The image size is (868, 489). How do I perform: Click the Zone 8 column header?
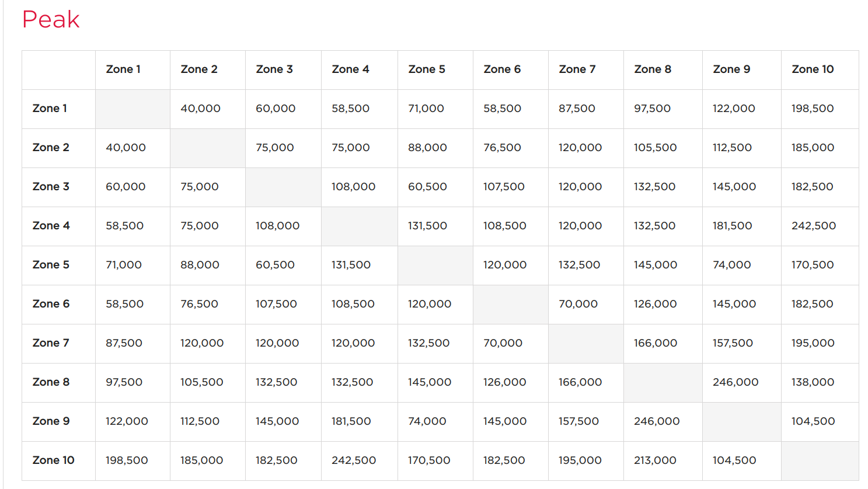[x=653, y=69]
